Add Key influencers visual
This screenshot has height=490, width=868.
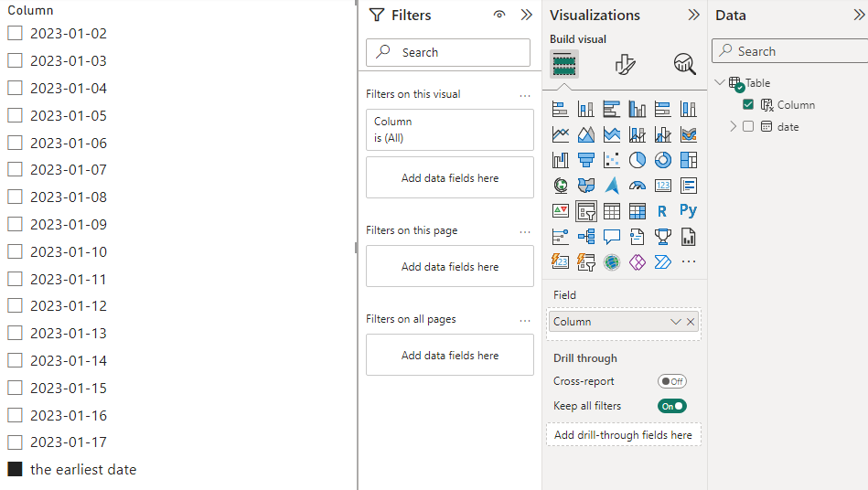560,237
